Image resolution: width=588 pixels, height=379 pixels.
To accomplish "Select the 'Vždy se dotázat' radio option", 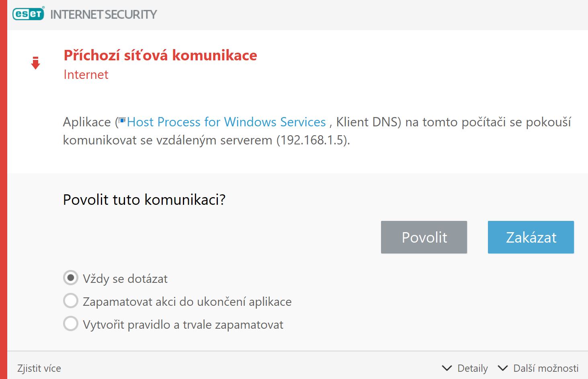I will [x=71, y=278].
